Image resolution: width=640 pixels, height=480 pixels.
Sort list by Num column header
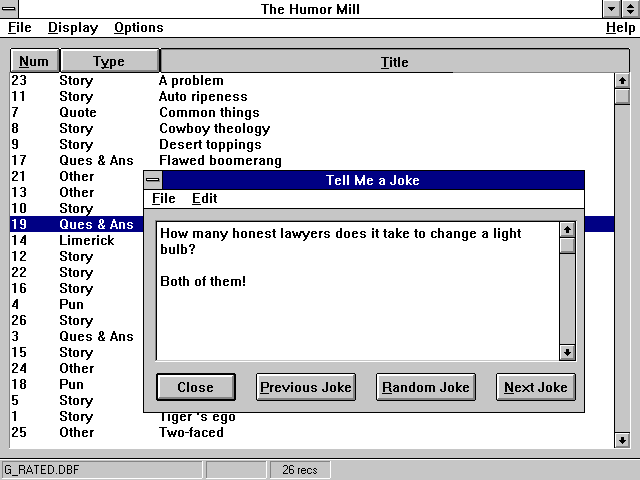pos(34,61)
